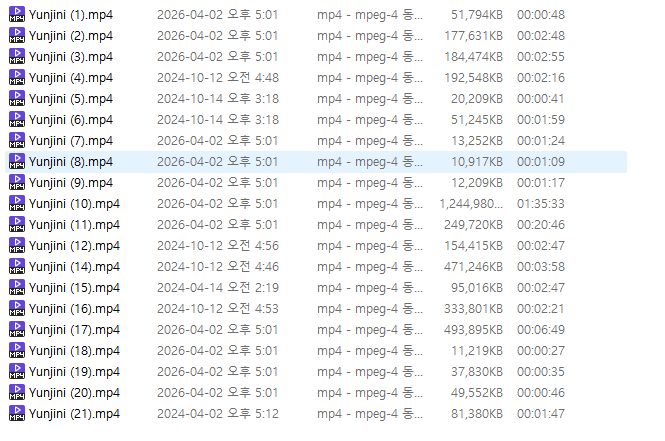Click the 471,246KB size of Yunjini (14).mp4
The image size is (665, 441).
click(x=473, y=266)
